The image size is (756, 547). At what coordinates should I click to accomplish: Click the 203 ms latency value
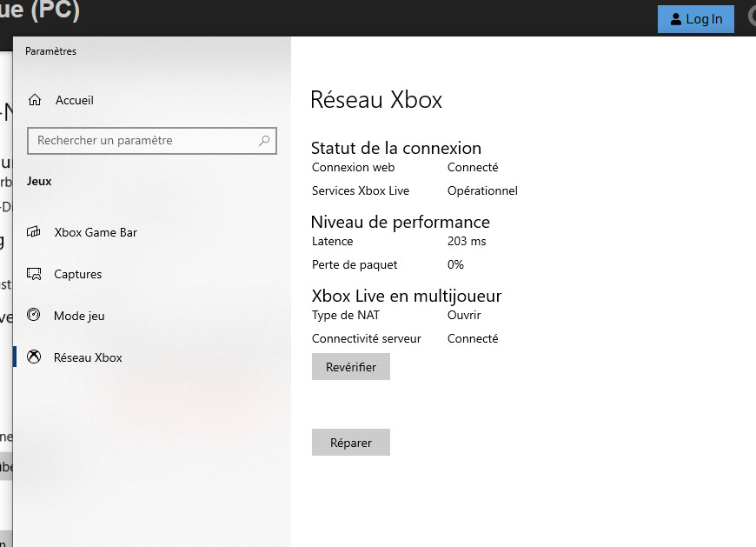point(467,241)
